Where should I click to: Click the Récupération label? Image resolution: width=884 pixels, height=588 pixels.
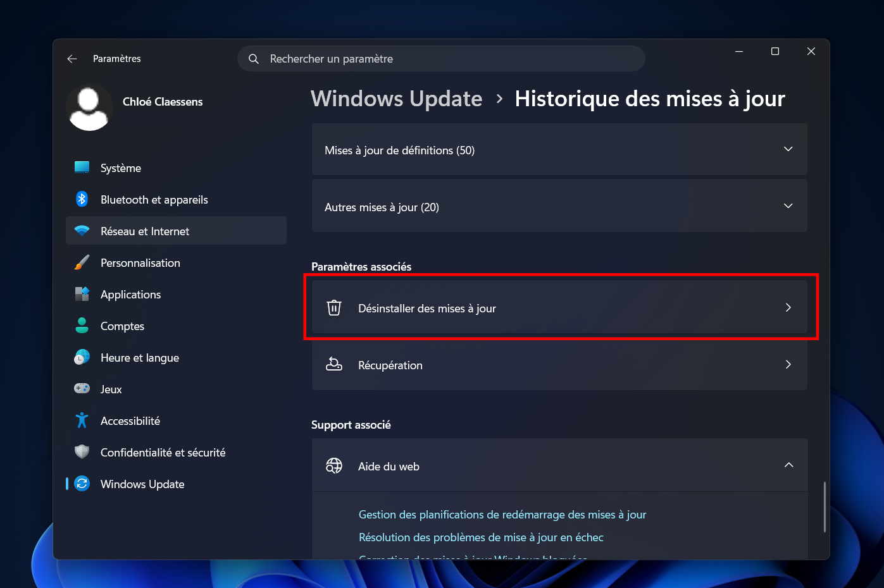pos(390,365)
